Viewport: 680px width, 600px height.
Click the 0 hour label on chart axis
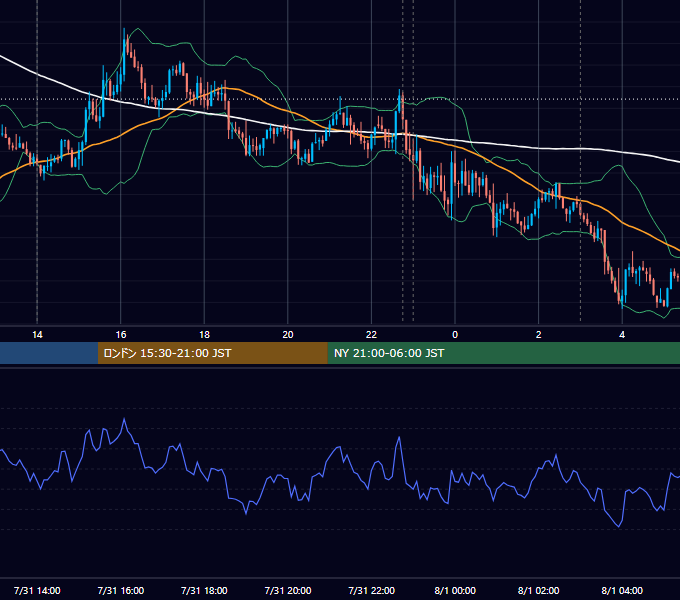pos(455,335)
